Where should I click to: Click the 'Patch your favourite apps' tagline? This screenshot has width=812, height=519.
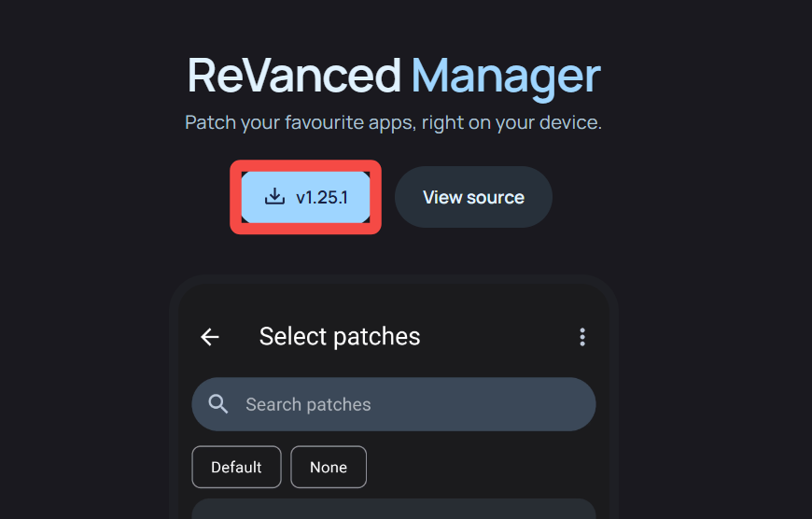(393, 123)
